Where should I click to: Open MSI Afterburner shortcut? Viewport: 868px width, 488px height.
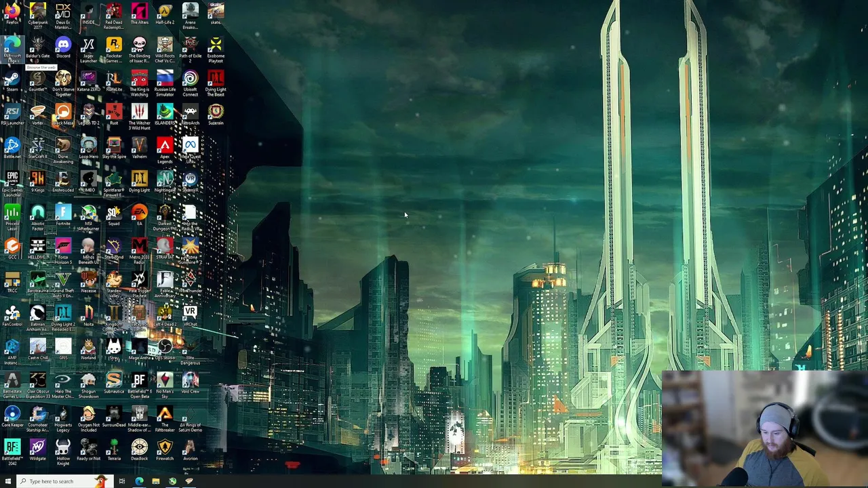pos(88,218)
